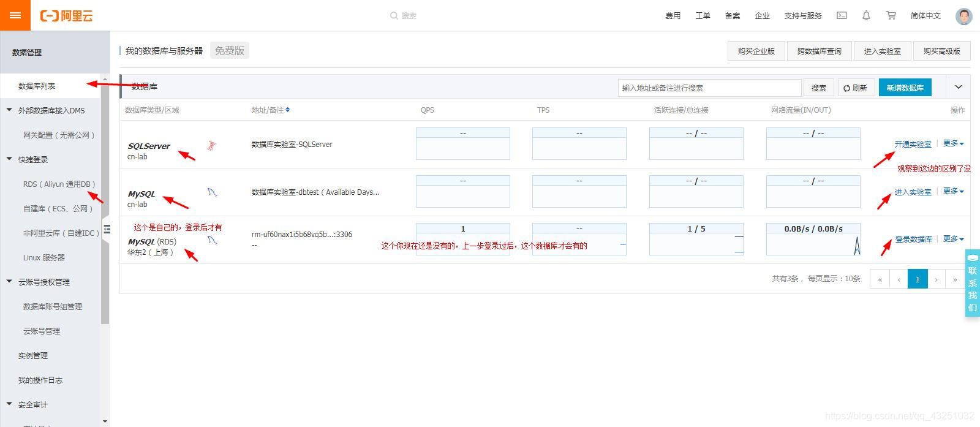Click the user avatar picture

pos(964,16)
